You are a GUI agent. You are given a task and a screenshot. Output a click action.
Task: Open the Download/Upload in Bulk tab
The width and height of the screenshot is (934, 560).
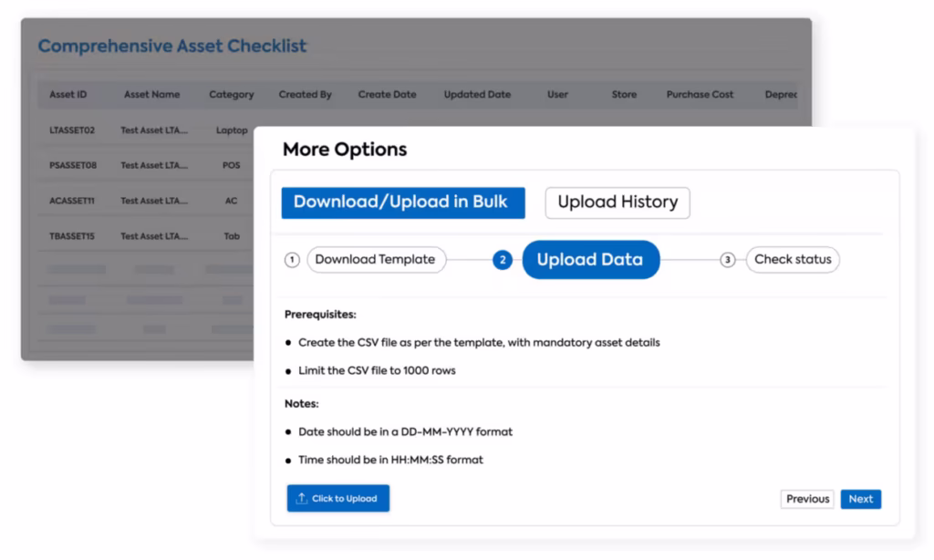coord(402,202)
